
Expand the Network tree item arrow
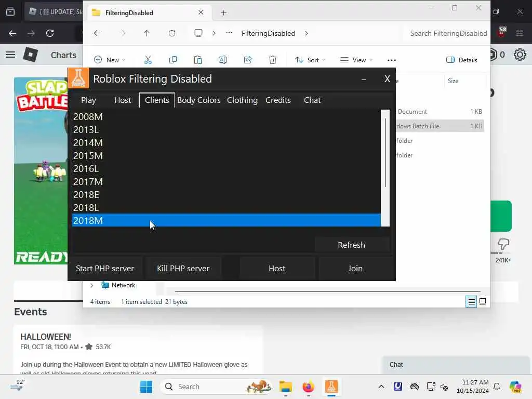point(91,285)
